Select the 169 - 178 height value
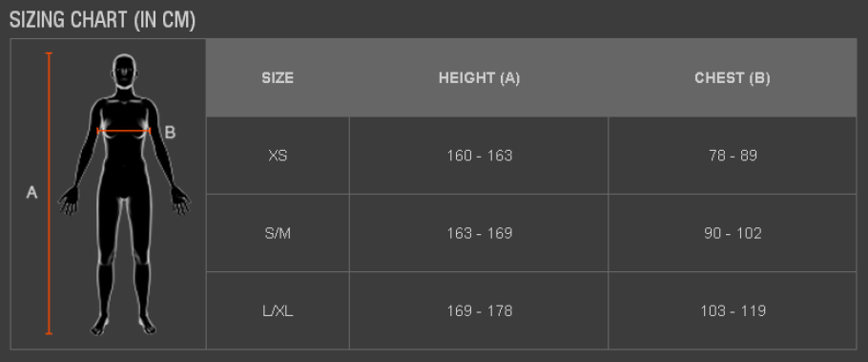Viewport: 868px width, 362px height. point(480,311)
